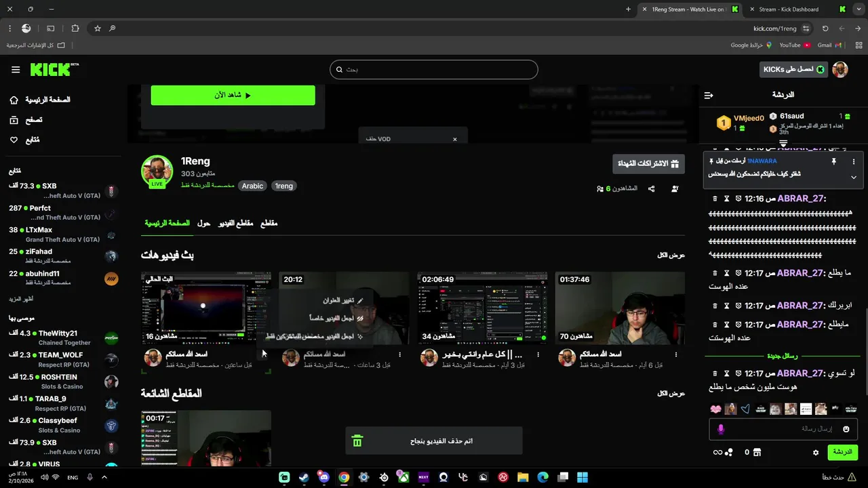The image size is (868, 488).
Task: Open the Kick hamburger sidebar menu
Action: (16, 70)
